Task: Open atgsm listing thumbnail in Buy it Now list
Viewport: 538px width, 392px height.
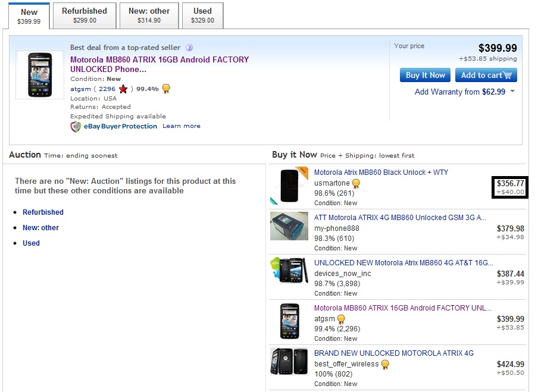Action: tap(289, 321)
